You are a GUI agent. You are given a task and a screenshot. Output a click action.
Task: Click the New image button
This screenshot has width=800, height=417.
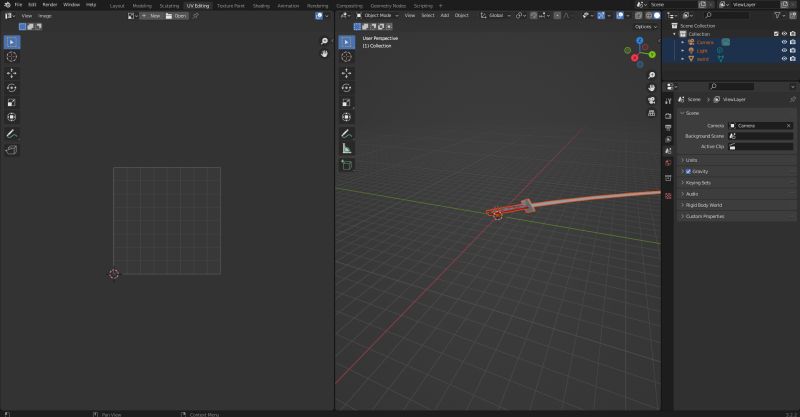[x=152, y=16]
